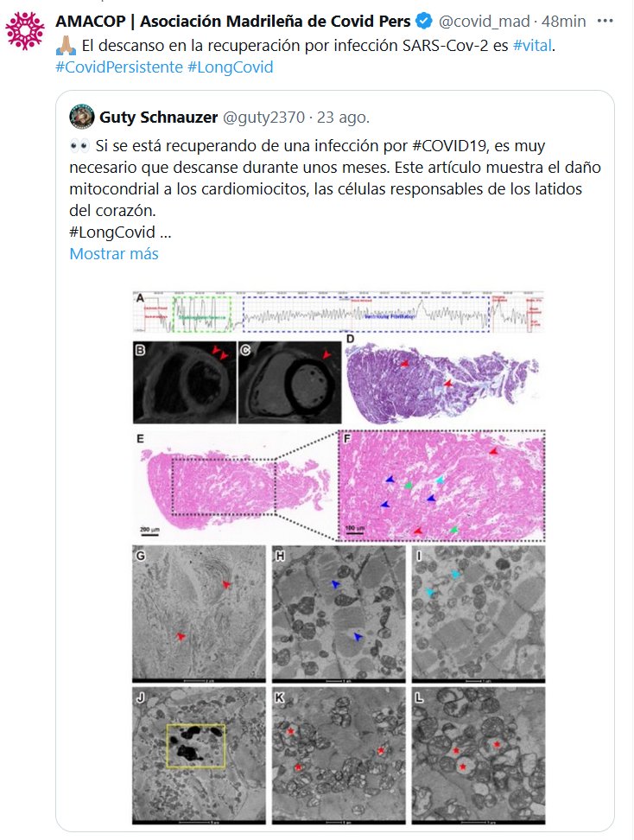Click the Guty Schnauzer display name

(x=159, y=116)
